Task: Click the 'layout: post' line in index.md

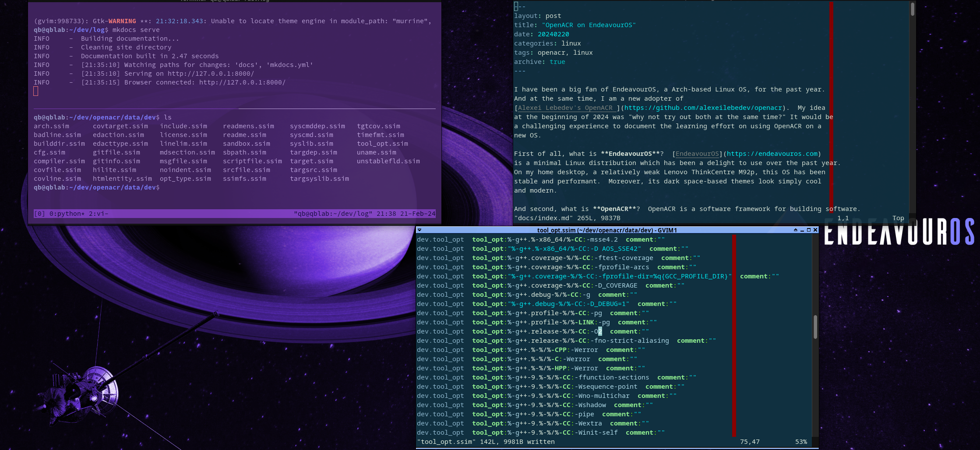Action: click(x=537, y=16)
